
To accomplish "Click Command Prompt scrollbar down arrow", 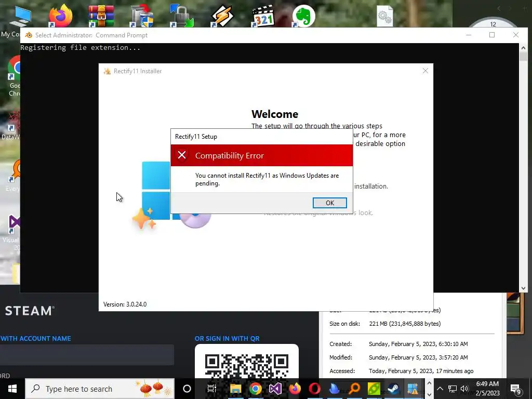I will [x=523, y=288].
